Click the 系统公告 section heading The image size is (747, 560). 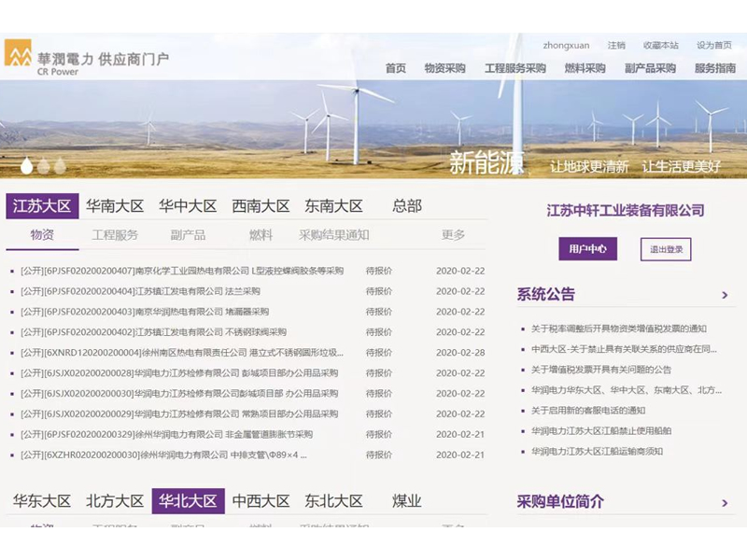point(546,294)
